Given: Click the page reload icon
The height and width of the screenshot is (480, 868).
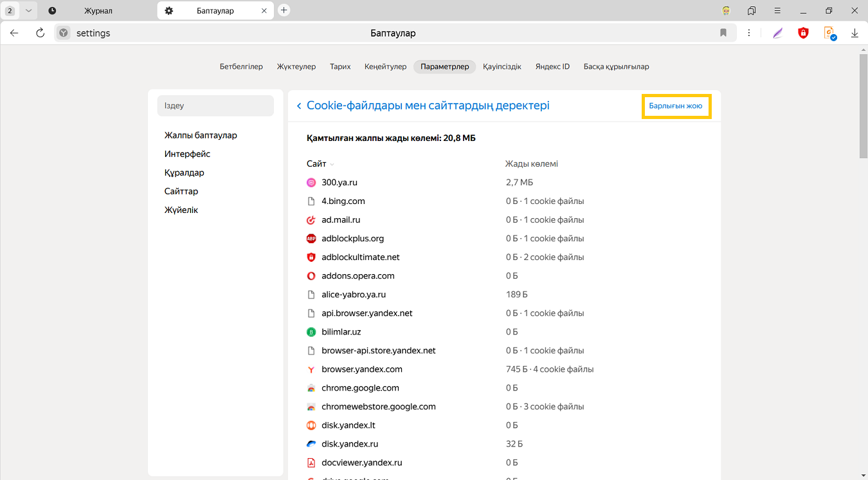Looking at the screenshot, I should pos(40,33).
